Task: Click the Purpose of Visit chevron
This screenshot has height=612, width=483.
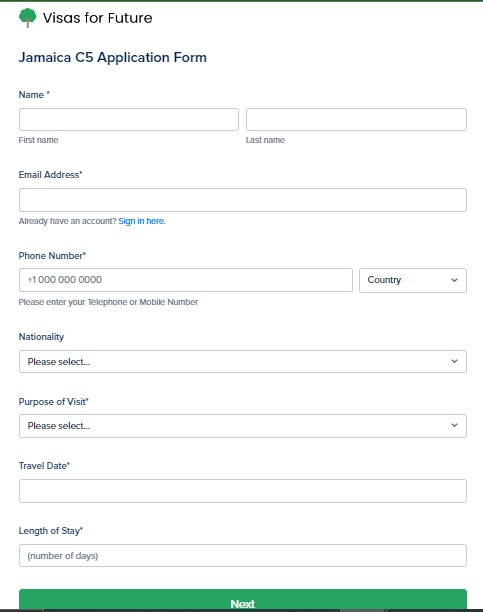Action: (x=454, y=425)
